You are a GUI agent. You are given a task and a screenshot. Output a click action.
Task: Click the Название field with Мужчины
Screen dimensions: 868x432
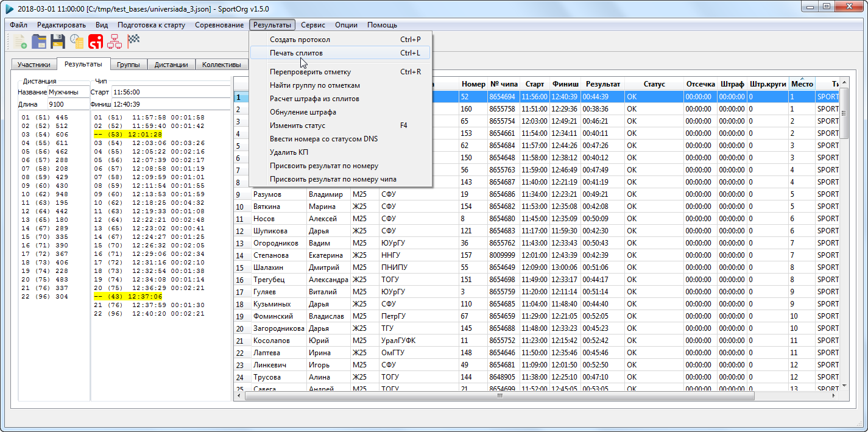click(68, 92)
